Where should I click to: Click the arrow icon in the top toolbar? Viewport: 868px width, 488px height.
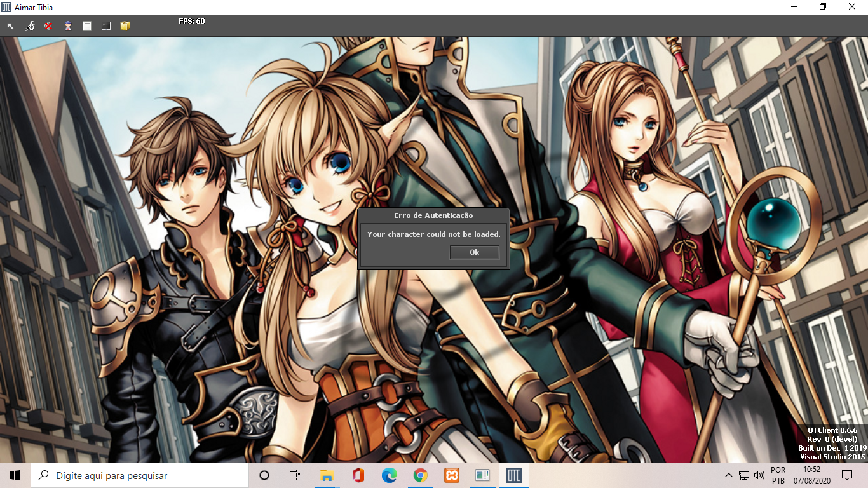[10, 26]
